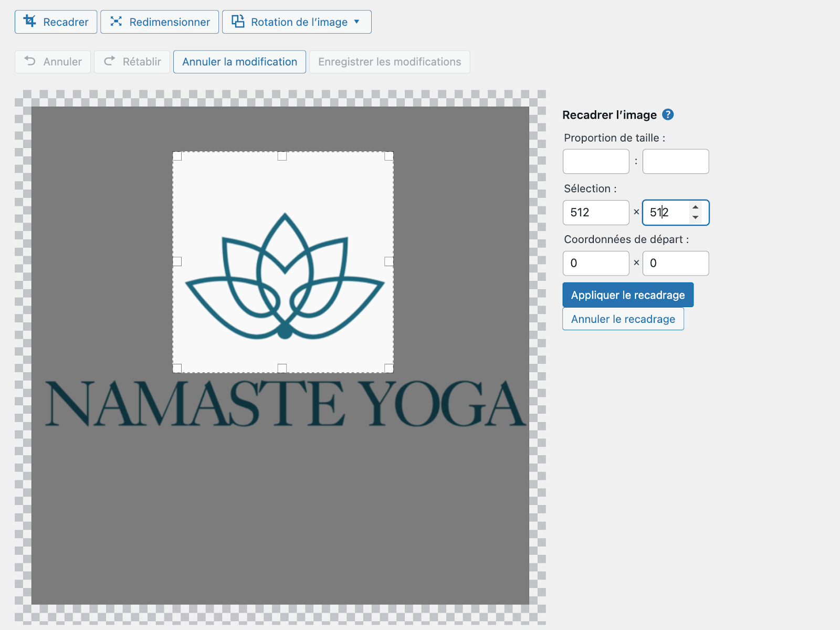Click the Rétablir redo button
The image size is (840, 630).
(132, 62)
